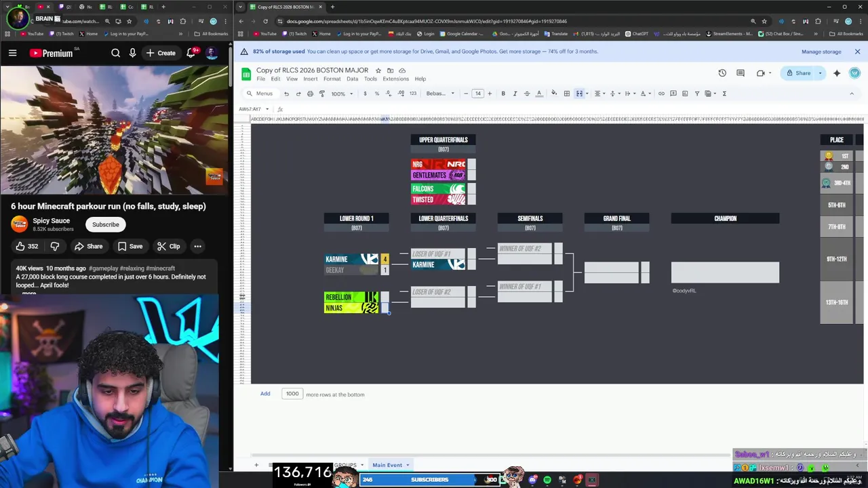This screenshot has width=868, height=488.
Task: Like the Minecraft parkour video
Action: tap(27, 246)
